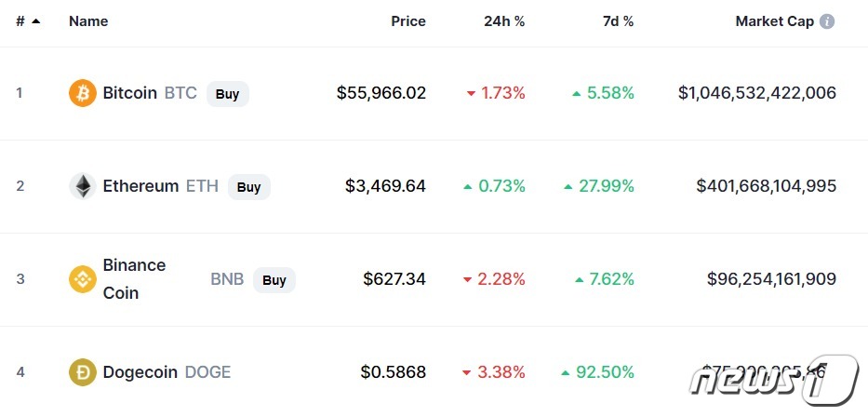Open the Market Cap info icon
Image resolution: width=868 pixels, height=417 pixels.
click(826, 21)
